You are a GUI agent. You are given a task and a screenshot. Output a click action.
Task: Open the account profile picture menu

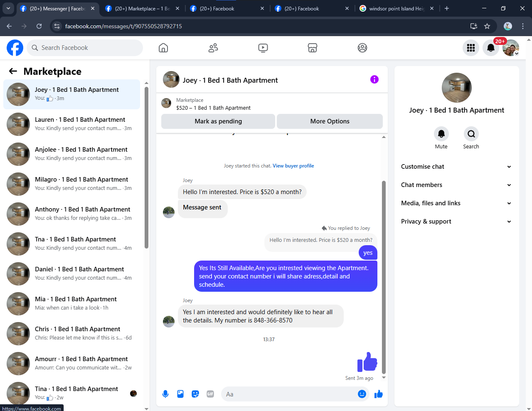click(511, 48)
